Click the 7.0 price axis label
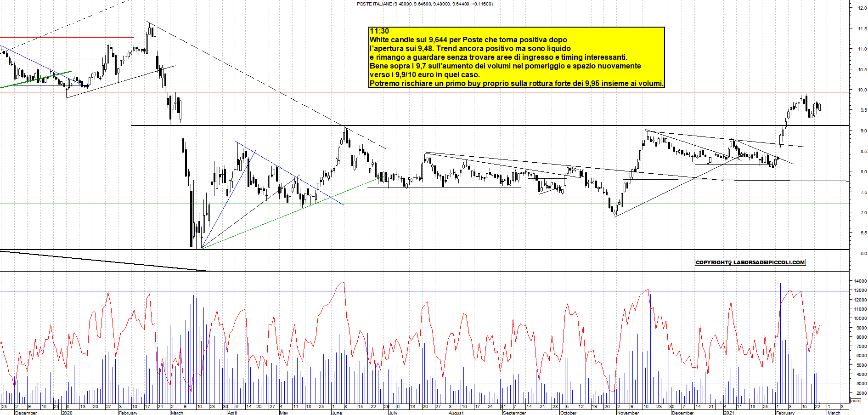The height and width of the screenshot is (415, 868). 863,213
